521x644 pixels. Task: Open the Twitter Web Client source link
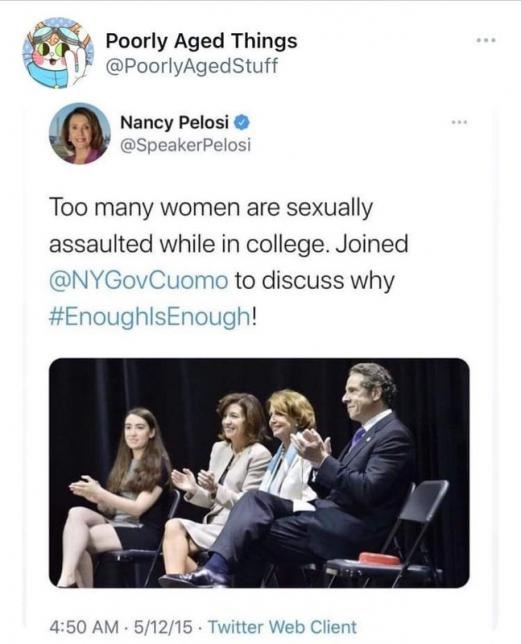282,627
